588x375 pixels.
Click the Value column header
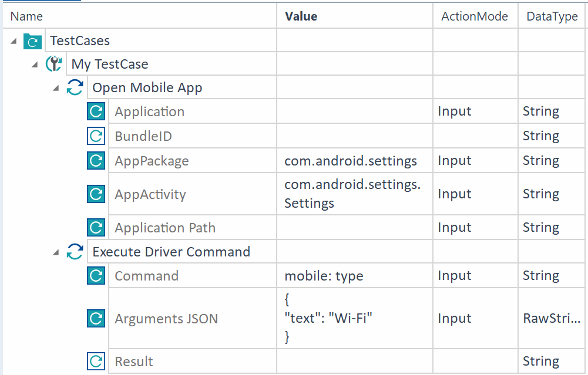pyautogui.click(x=301, y=16)
